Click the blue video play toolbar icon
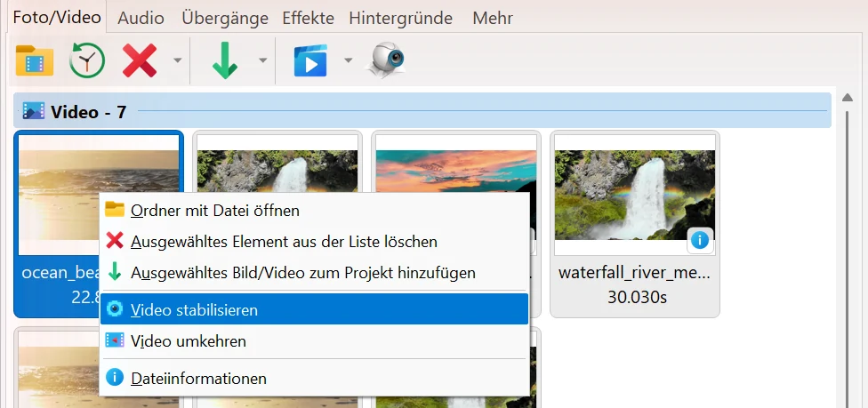 point(310,60)
